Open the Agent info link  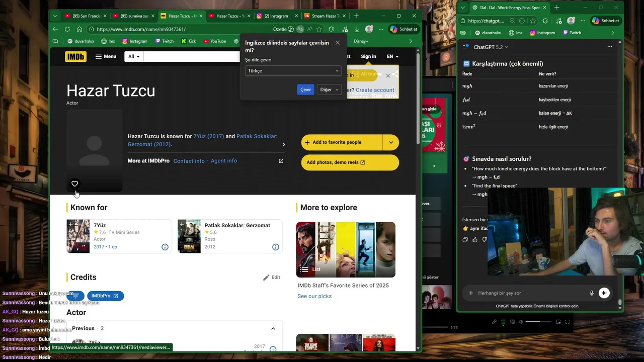[x=224, y=161]
